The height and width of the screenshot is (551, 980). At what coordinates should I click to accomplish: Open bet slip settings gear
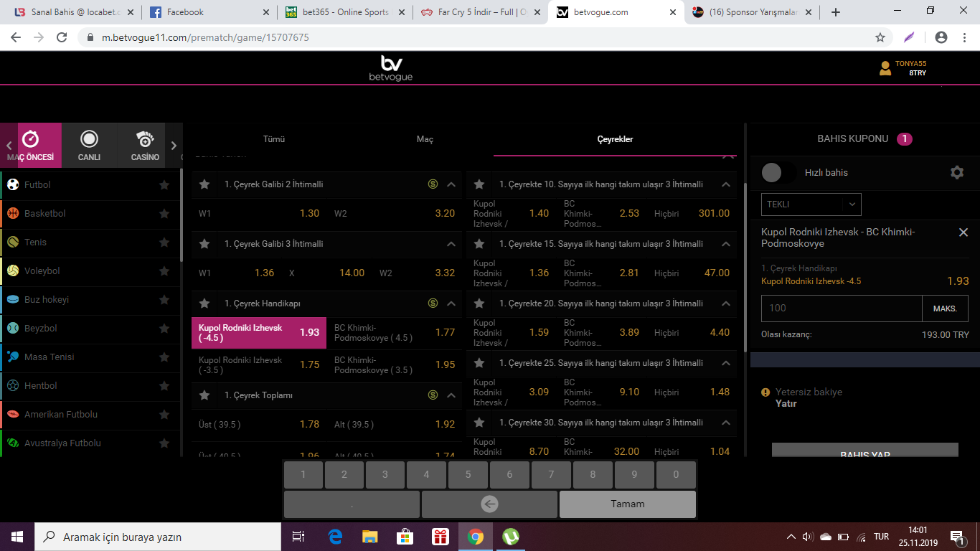[x=957, y=173]
